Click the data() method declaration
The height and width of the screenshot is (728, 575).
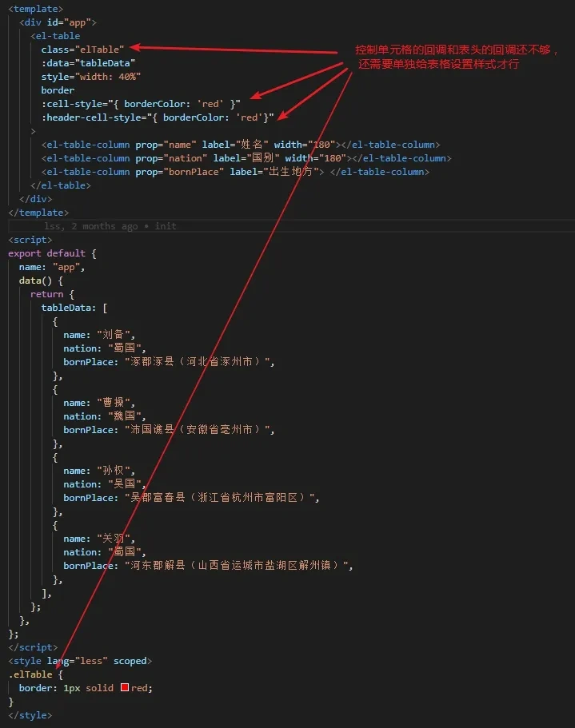pyautogui.click(x=40, y=280)
